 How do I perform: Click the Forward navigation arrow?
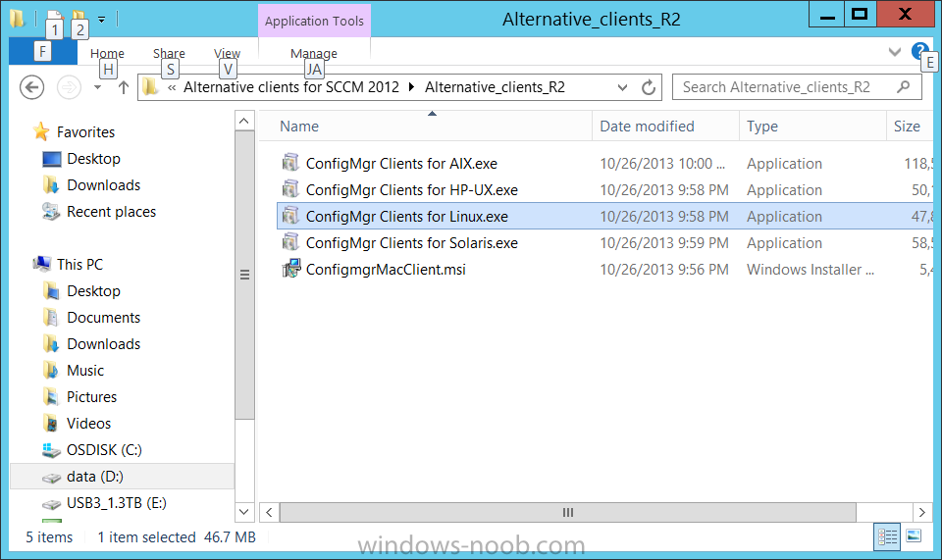point(69,87)
